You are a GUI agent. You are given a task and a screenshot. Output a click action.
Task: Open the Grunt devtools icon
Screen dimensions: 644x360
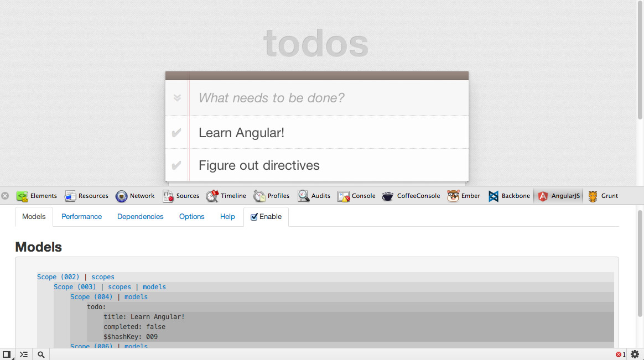tap(593, 196)
